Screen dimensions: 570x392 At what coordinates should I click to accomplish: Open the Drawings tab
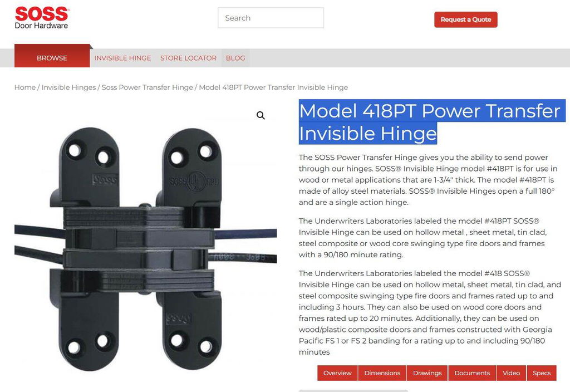click(427, 373)
